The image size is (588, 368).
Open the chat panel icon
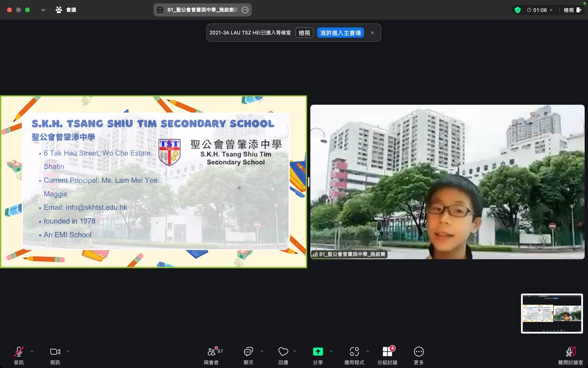[x=248, y=352]
